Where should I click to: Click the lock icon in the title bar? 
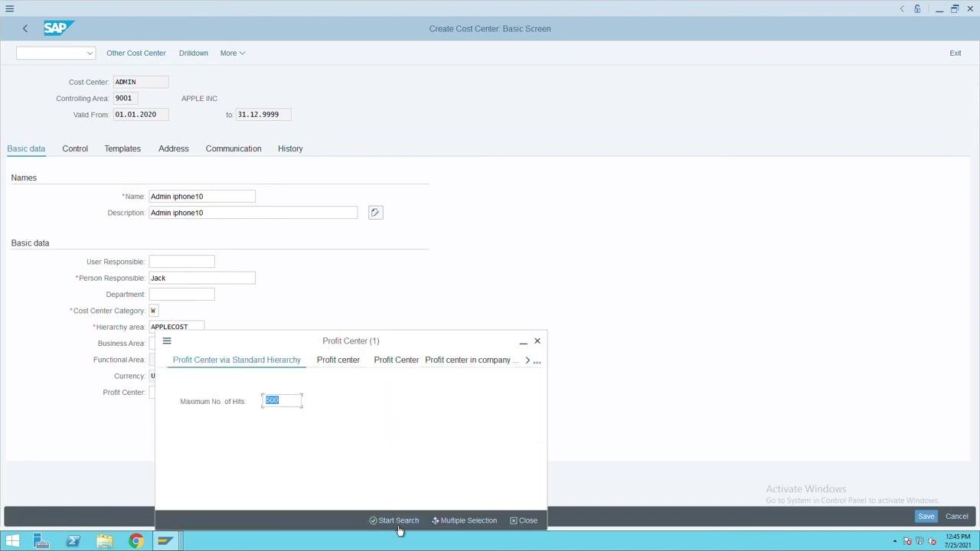[x=917, y=9]
